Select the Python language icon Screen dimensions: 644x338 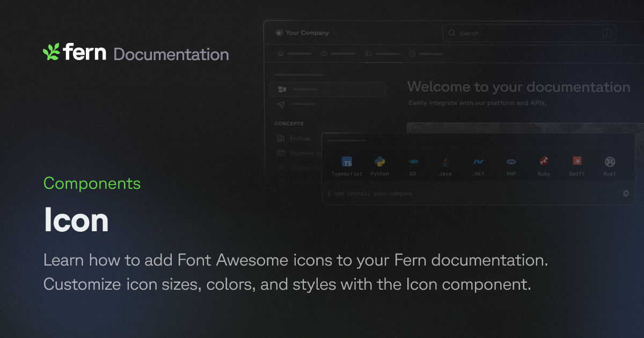[x=380, y=161]
